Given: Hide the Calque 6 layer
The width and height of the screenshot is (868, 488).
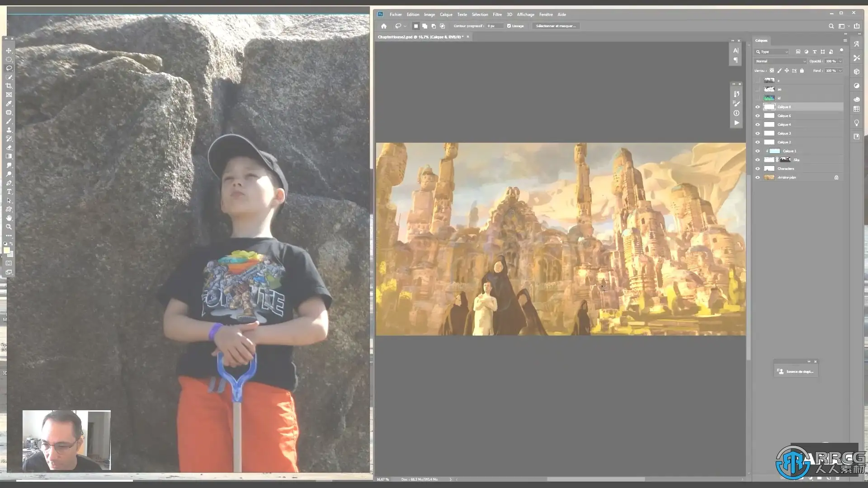Looking at the screenshot, I should click(x=758, y=116).
